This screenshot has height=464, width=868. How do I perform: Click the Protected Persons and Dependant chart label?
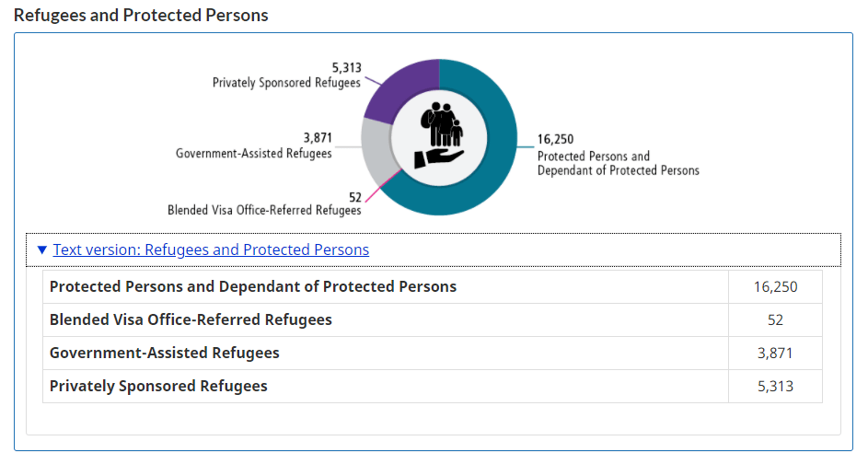tap(618, 163)
